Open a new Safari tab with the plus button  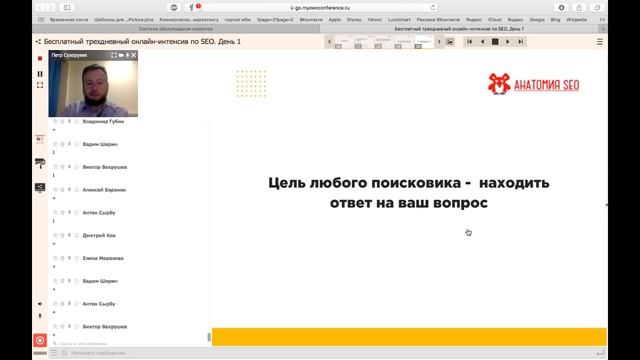point(603,29)
